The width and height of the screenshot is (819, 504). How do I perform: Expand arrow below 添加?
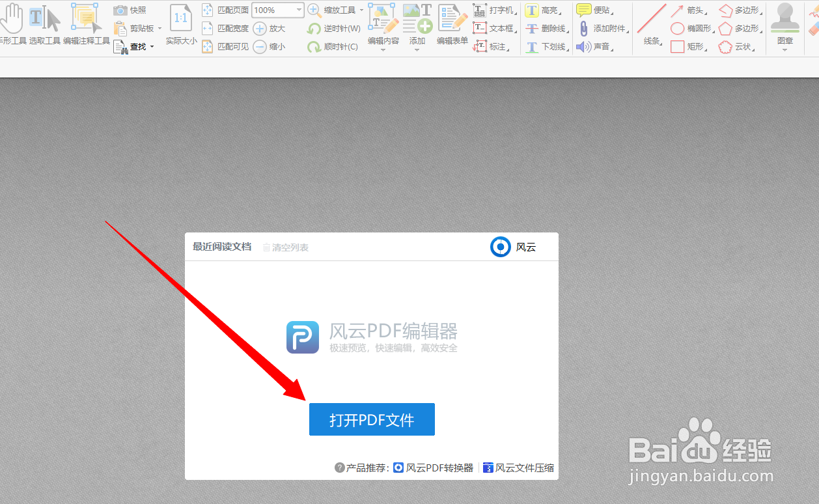pos(417,50)
